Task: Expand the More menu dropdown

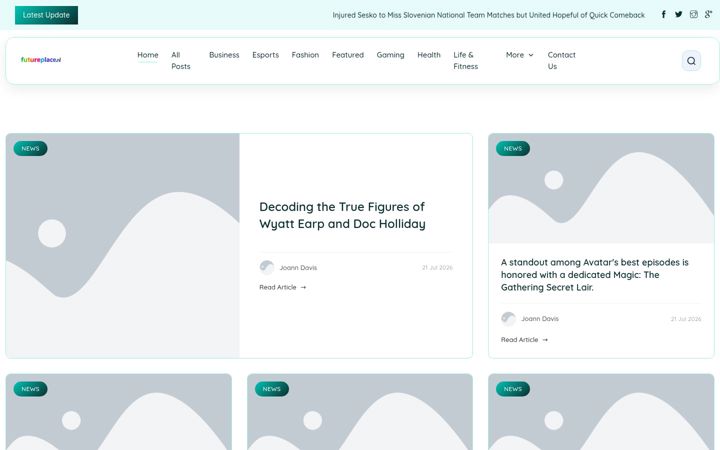Action: click(519, 55)
